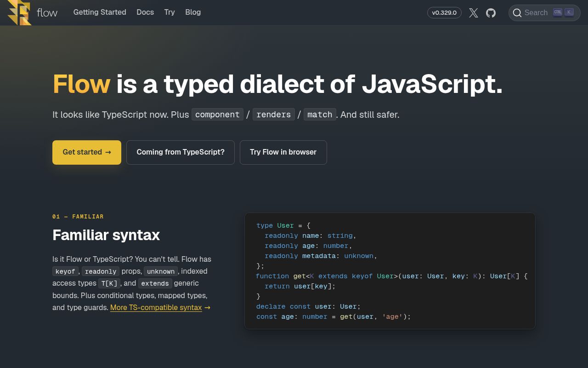Click the Search input box
Screen dimensions: 588x368
coord(544,13)
